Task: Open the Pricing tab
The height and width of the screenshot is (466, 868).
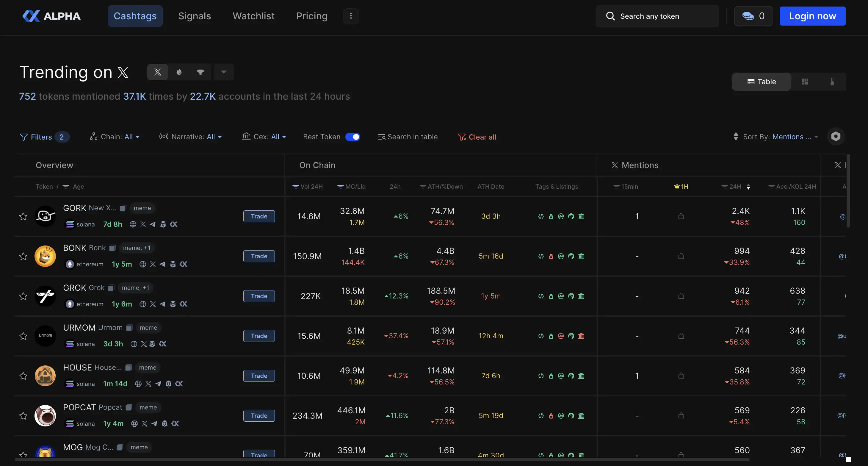Action: 311,16
